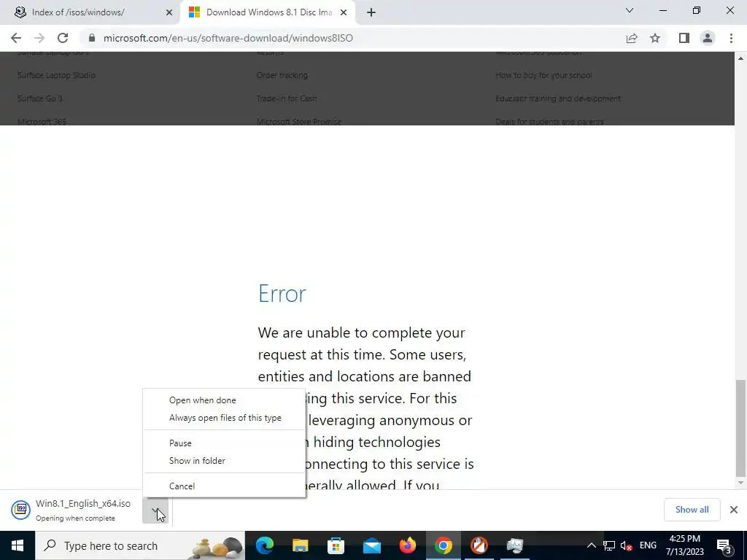The height and width of the screenshot is (560, 747).
Task: Click the Error heading text
Action: [x=282, y=293]
